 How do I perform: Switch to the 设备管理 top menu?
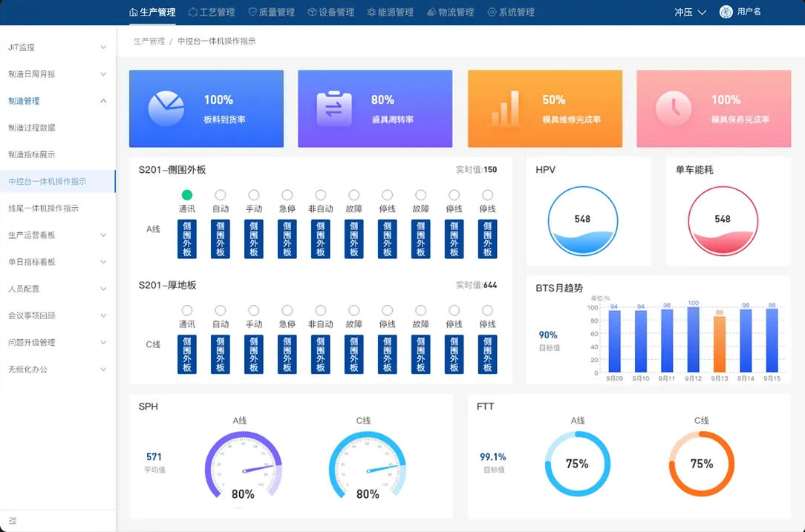pos(330,13)
